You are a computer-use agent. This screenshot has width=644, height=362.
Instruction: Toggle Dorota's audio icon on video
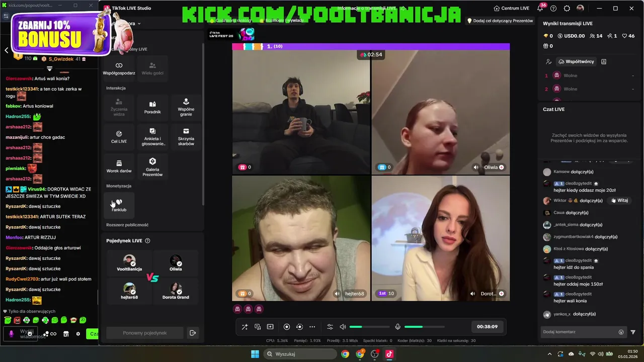tap(472, 294)
